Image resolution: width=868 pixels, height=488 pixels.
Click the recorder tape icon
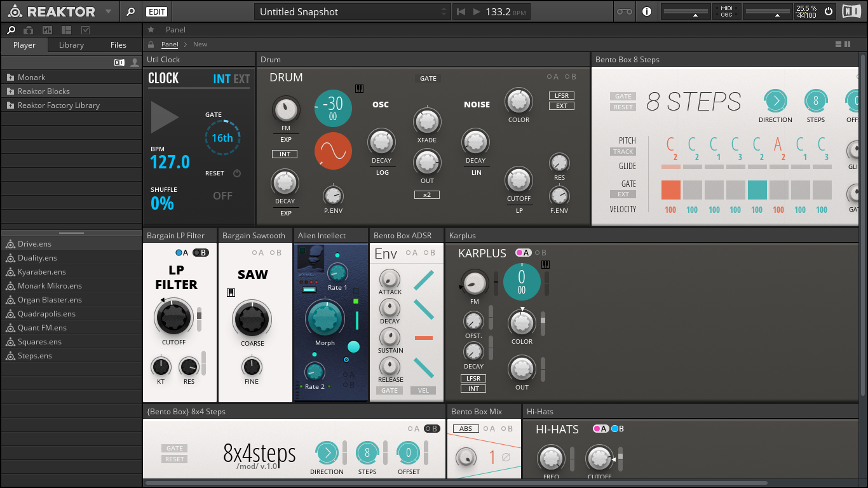(x=625, y=11)
